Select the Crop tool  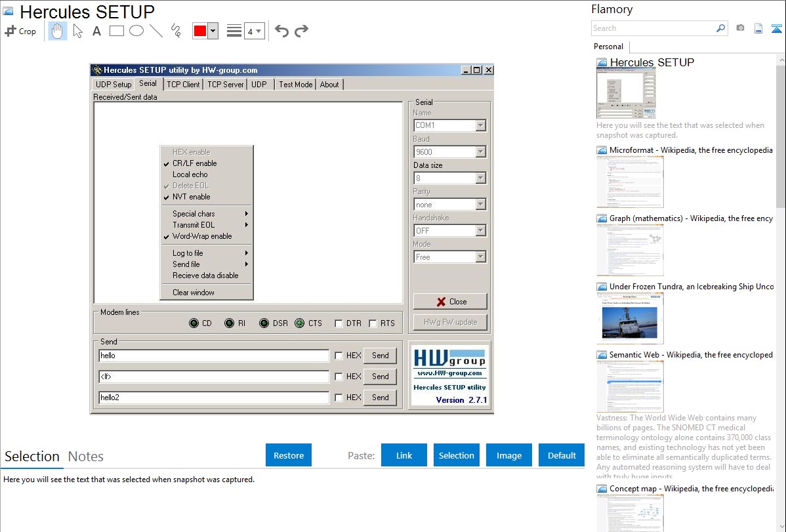click(x=20, y=31)
